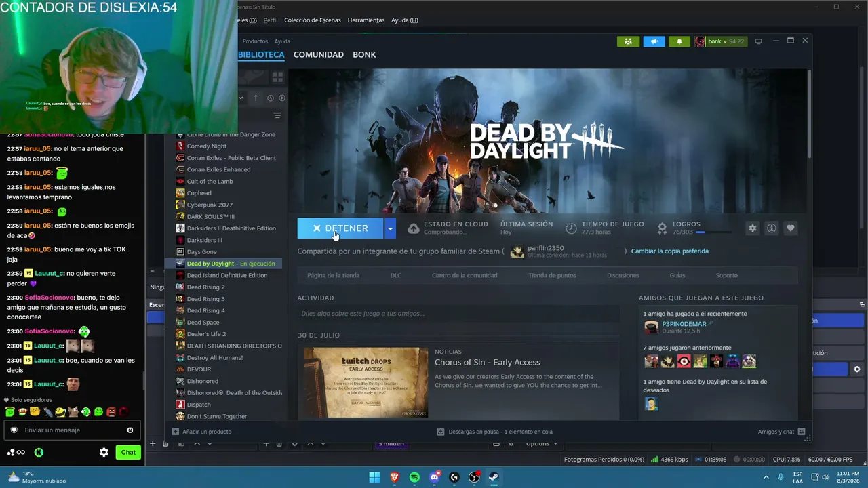Open BONK profile tab in Steam
The width and height of the screenshot is (868, 488).
pos(364,54)
